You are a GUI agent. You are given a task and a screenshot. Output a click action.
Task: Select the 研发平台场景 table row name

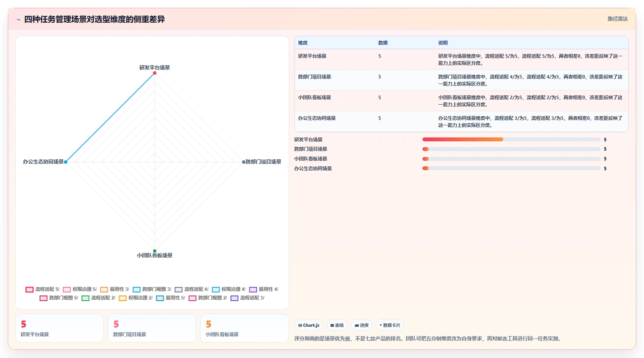(312, 56)
